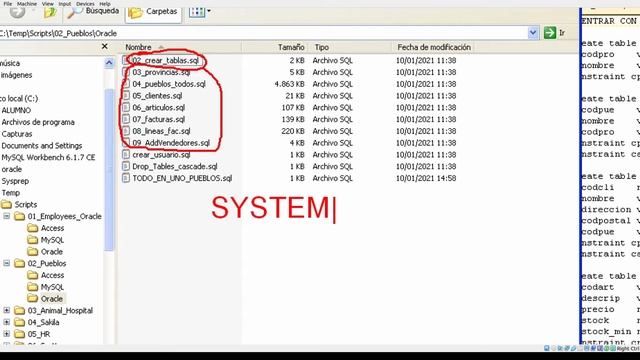Click the 08_lineas_fac.sql file icon
640x360 pixels.
126,131
